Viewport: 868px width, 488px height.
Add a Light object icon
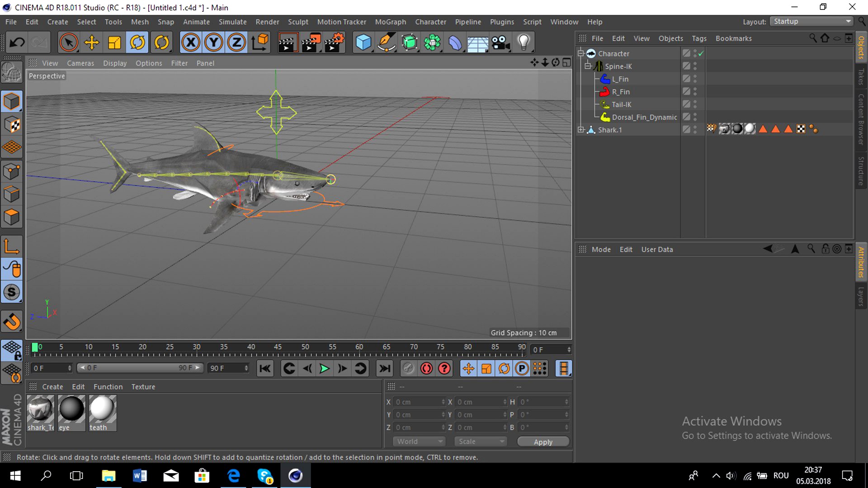[524, 43]
